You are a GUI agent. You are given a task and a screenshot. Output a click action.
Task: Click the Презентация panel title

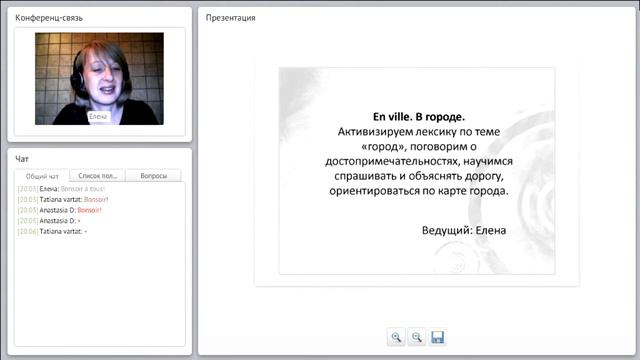(x=231, y=18)
